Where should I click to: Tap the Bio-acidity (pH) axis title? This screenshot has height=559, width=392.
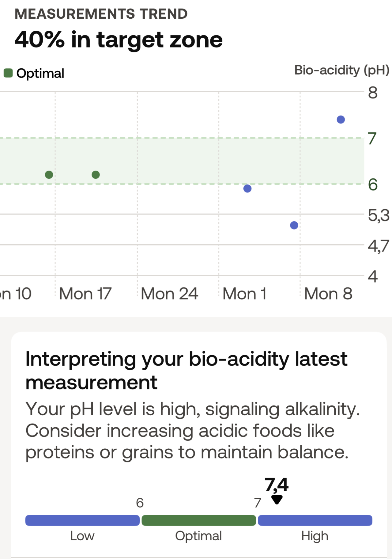342,70
